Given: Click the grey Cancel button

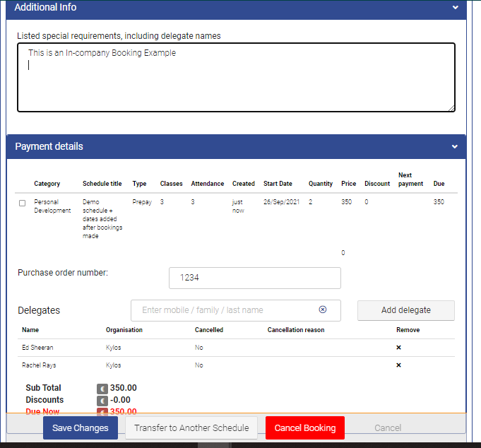Looking at the screenshot, I should (387, 428).
